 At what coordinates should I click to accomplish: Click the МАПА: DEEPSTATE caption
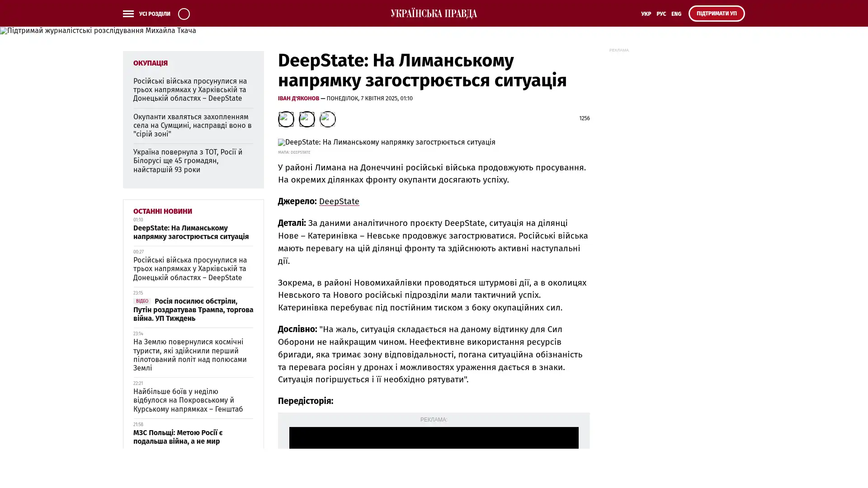coord(294,153)
